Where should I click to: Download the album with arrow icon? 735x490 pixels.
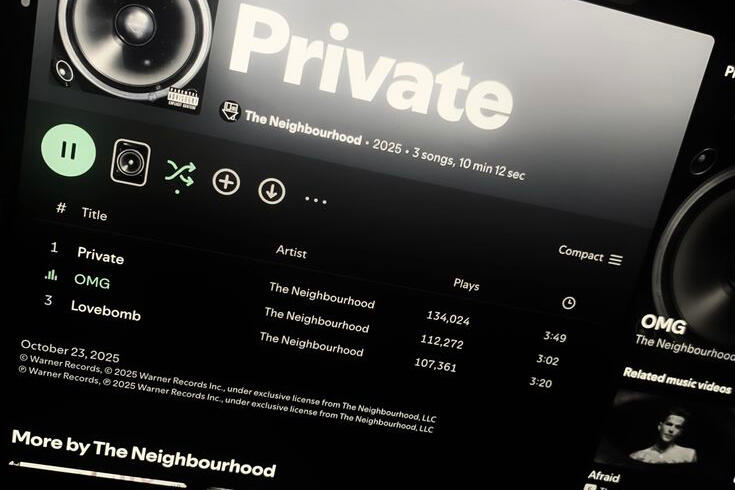[271, 191]
